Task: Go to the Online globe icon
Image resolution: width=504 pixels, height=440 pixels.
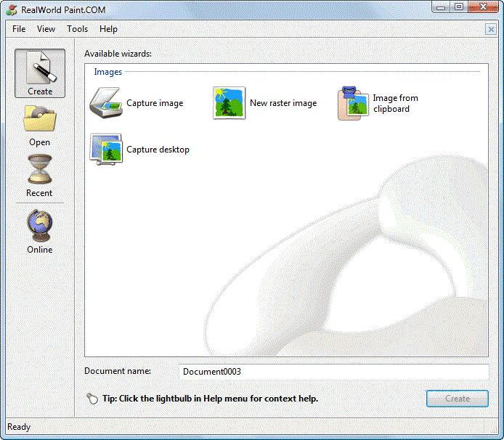Action: click(40, 231)
